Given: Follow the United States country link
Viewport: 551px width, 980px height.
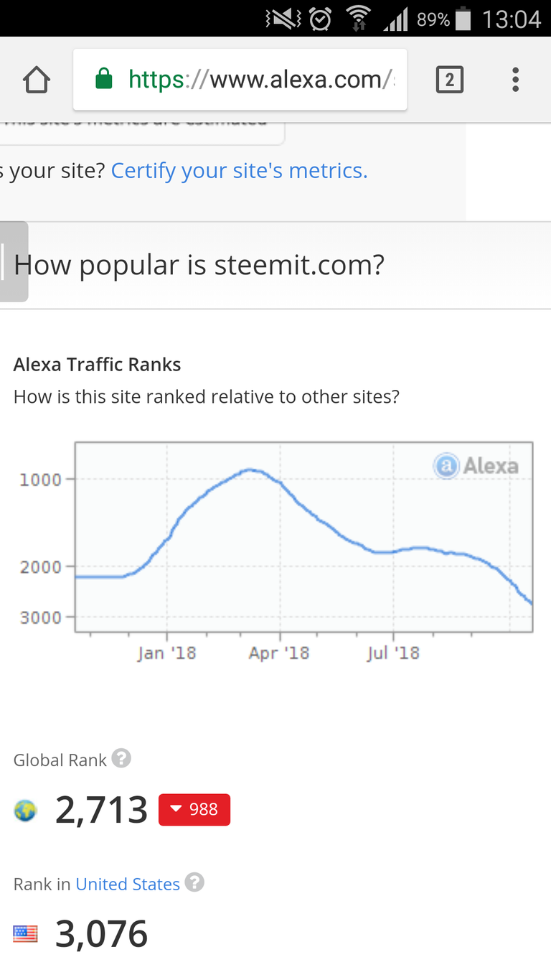Looking at the screenshot, I should coord(128,884).
